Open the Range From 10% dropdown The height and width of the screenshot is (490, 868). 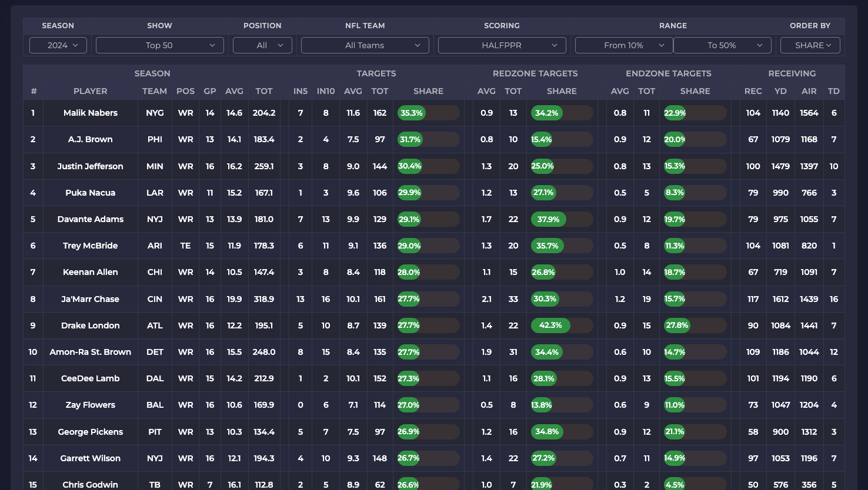point(624,45)
